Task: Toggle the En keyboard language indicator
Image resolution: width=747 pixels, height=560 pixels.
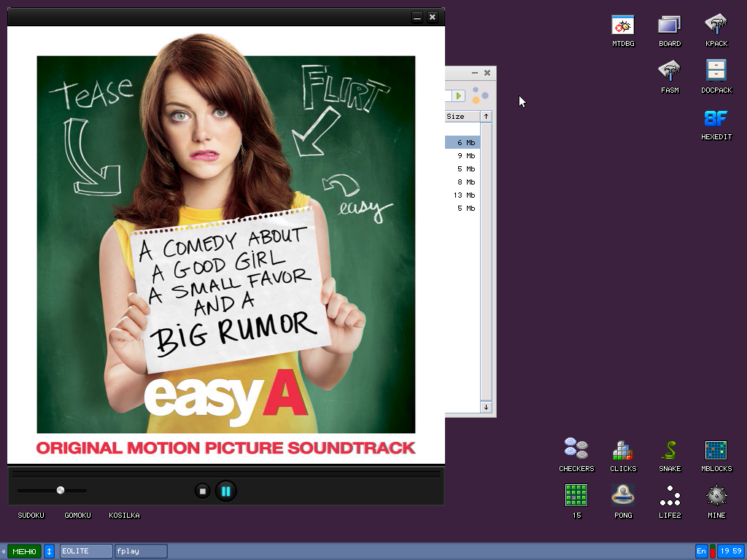Action: (701, 551)
